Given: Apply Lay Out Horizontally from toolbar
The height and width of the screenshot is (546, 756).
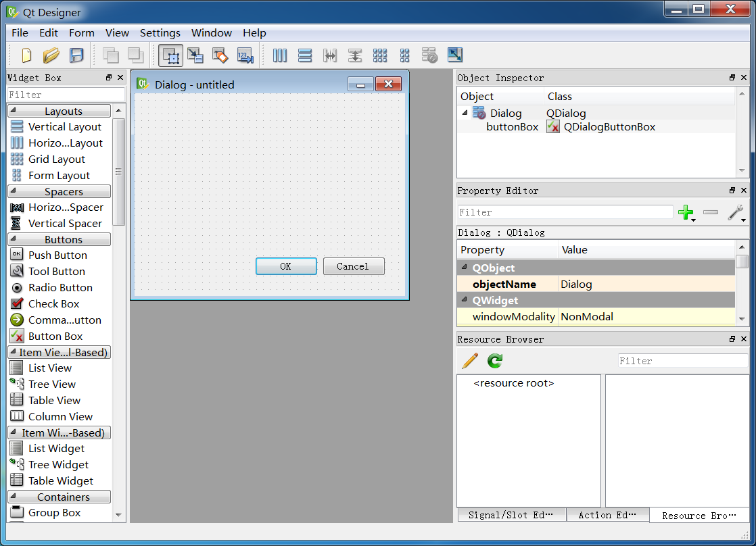Looking at the screenshot, I should (280, 55).
